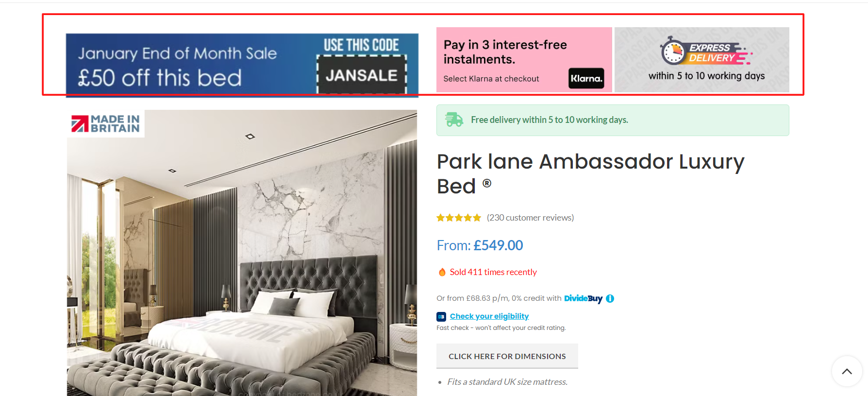This screenshot has width=868, height=396.
Task: Click the Park lane Ambassador Luxury Bed title
Action: tap(590, 174)
